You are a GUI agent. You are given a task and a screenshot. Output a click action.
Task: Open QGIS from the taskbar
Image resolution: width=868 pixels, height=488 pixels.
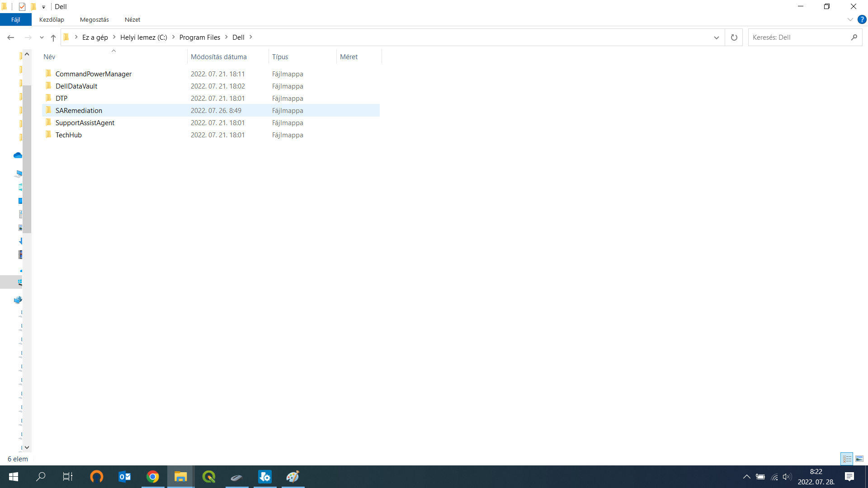click(x=209, y=477)
